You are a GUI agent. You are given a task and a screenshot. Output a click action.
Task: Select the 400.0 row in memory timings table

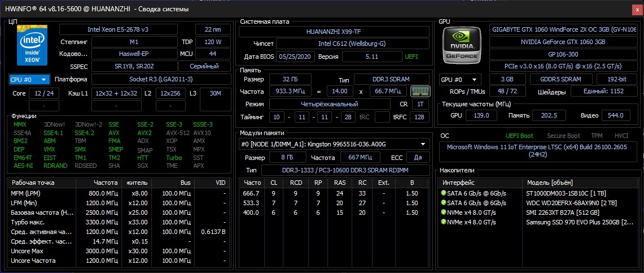[x=334, y=213]
